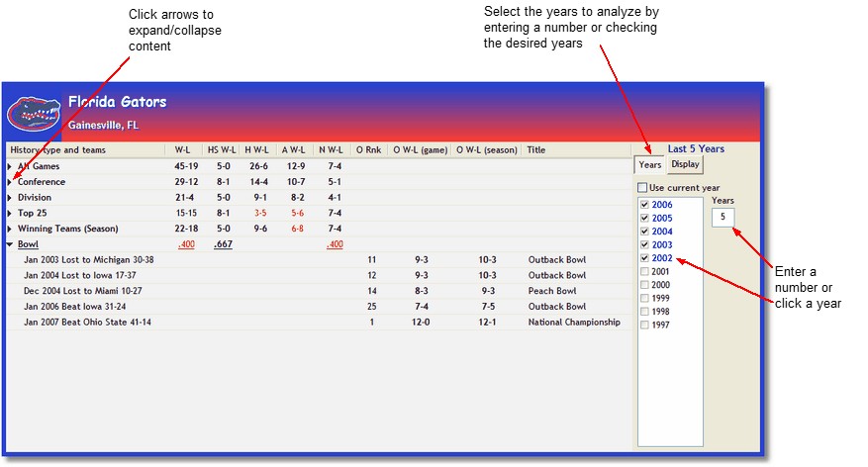
Task: Switch to the Display tab
Action: pyautogui.click(x=685, y=164)
